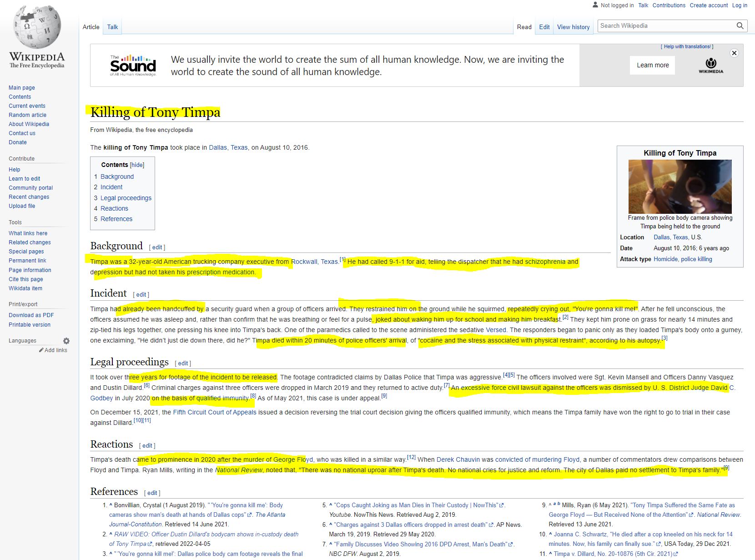Click the Create account link
This screenshot has width=755, height=560.
[x=709, y=5]
